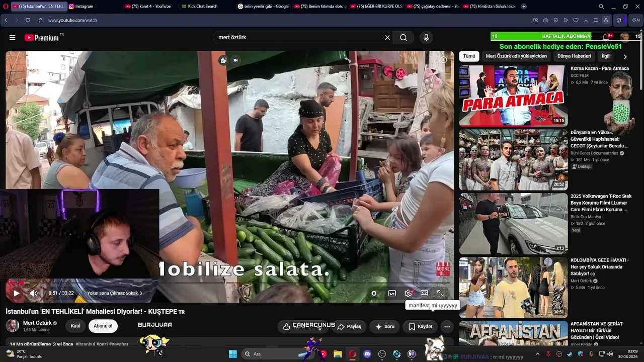Mute the video volume

tap(34, 293)
